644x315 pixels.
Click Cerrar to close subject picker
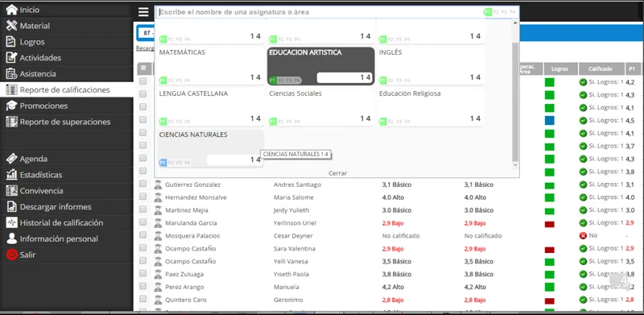pos(337,173)
